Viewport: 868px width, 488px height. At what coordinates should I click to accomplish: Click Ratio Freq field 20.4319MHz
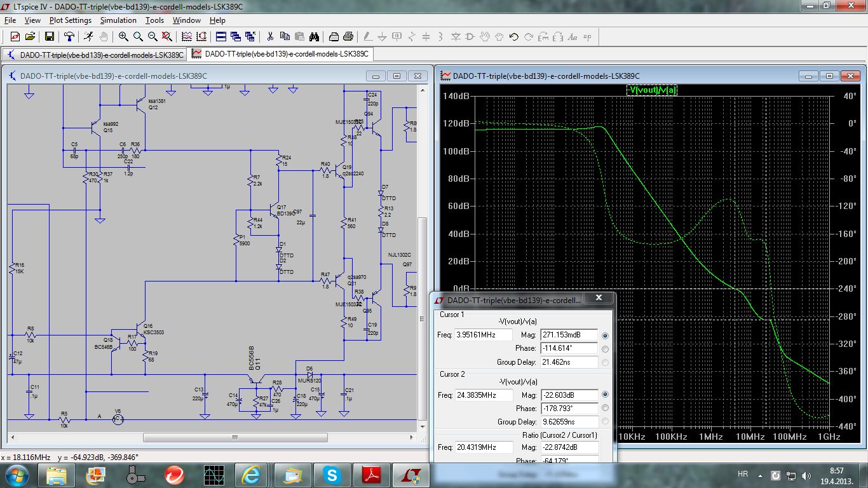(484, 447)
